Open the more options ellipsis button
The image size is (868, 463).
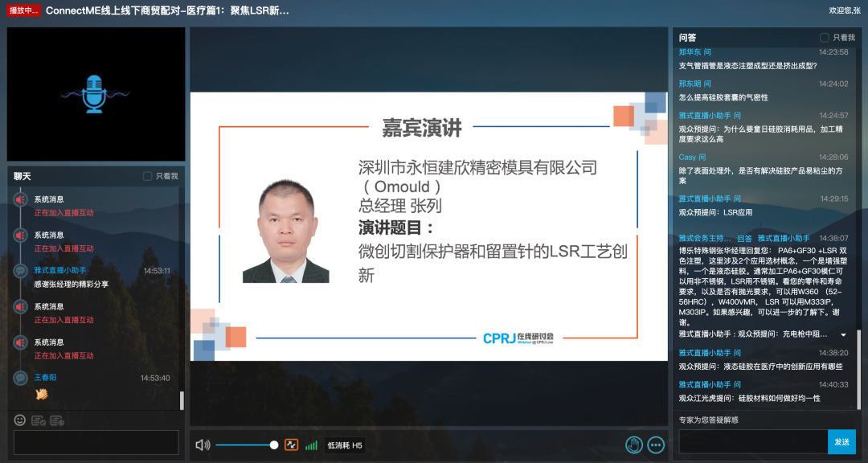656,445
